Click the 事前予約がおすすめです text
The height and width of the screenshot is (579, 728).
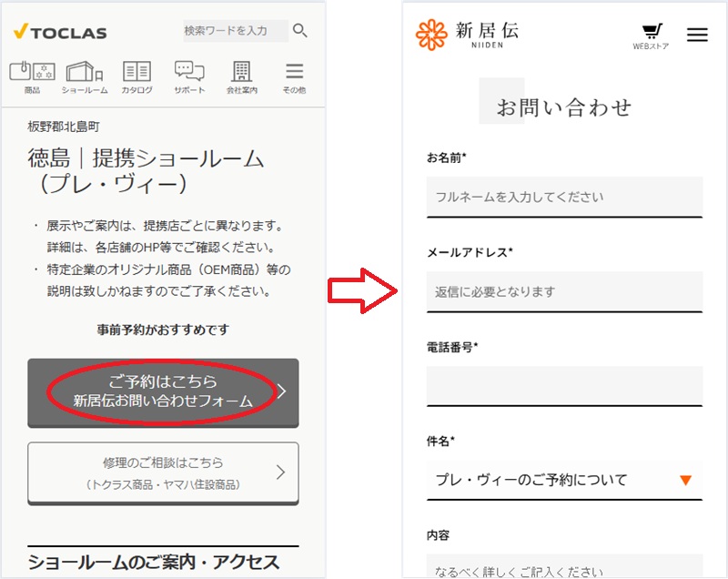pyautogui.click(x=163, y=330)
